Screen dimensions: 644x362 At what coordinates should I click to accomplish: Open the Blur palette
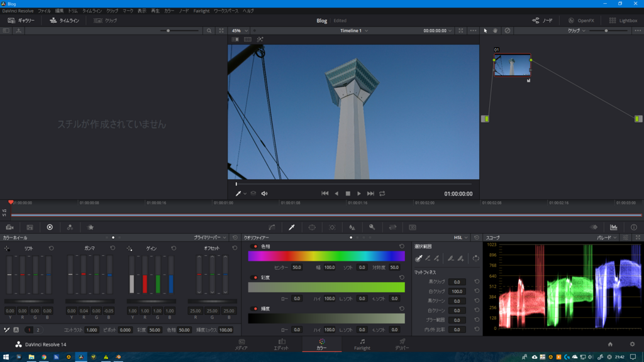point(352,228)
